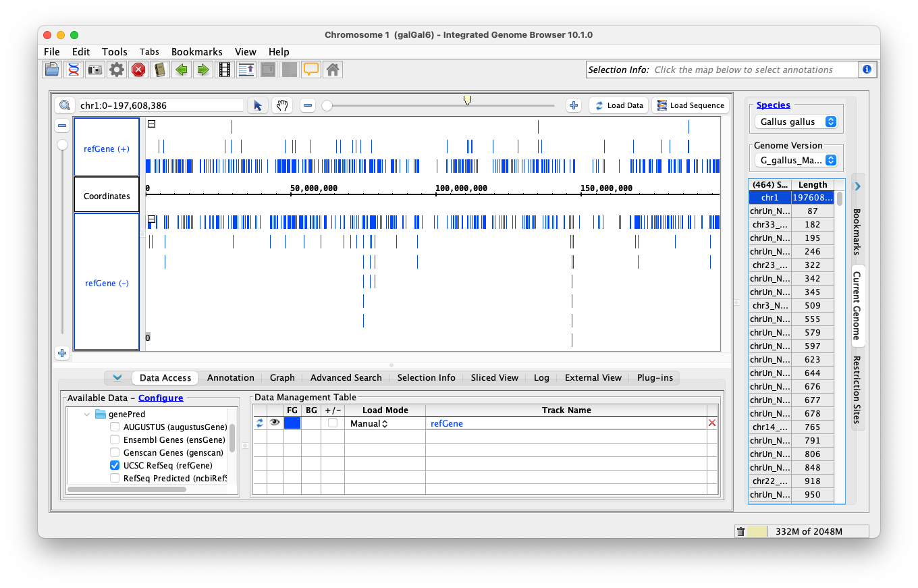918x588 pixels.
Task: Open the Genome Version dropdown
Action: tap(797, 160)
